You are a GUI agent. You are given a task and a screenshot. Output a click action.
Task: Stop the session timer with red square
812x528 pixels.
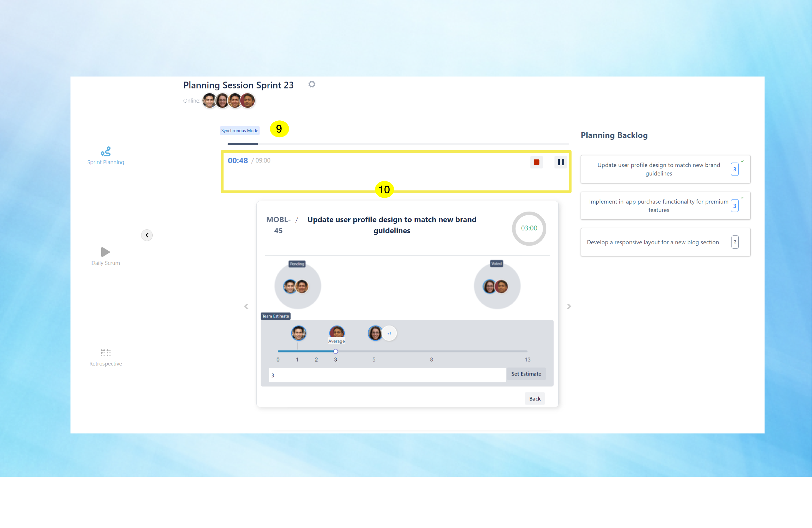(536, 162)
